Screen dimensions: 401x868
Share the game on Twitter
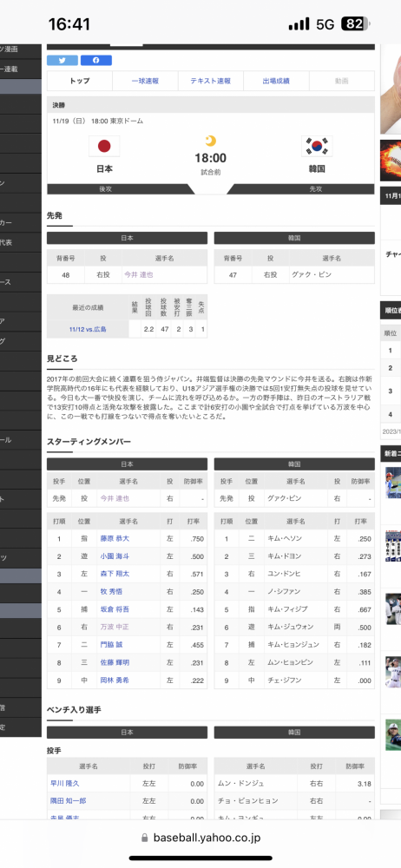click(62, 61)
